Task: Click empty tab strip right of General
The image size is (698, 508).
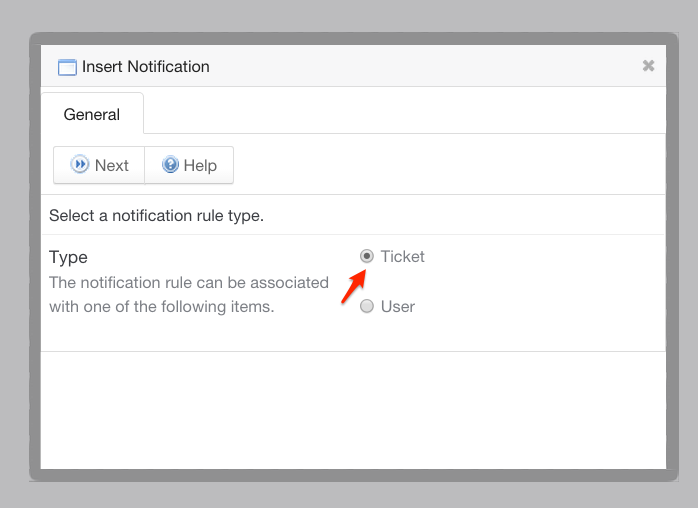Action: coord(400,114)
